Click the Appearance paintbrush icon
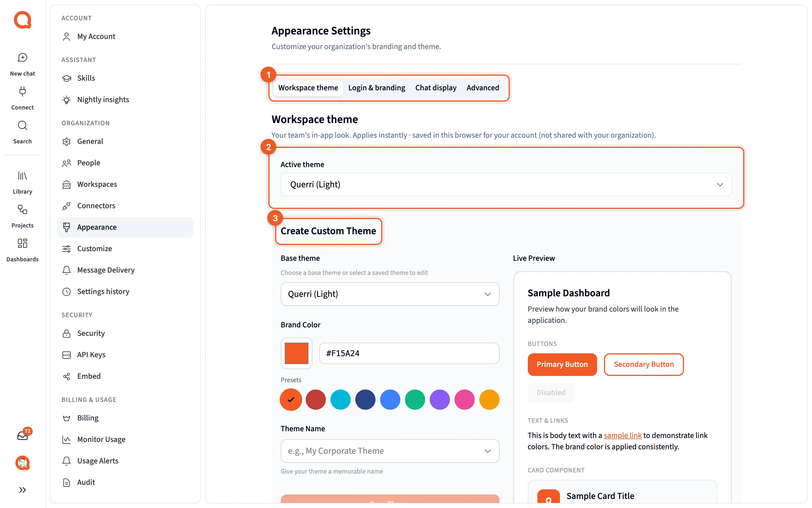 coord(67,227)
